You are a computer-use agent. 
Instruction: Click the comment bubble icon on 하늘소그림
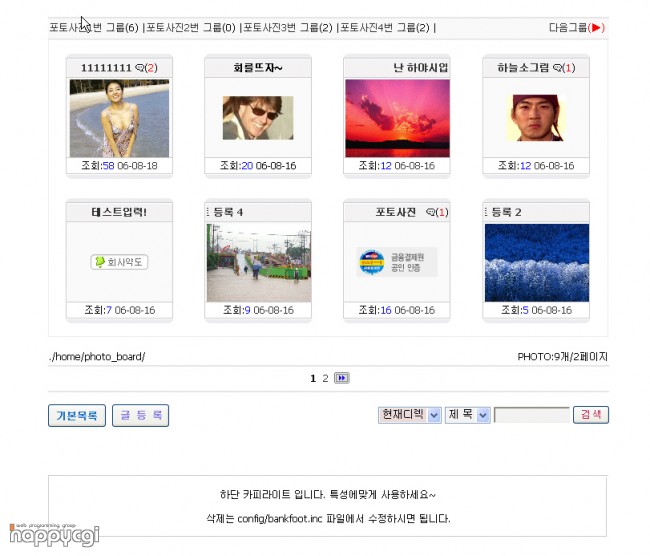pyautogui.click(x=558, y=68)
